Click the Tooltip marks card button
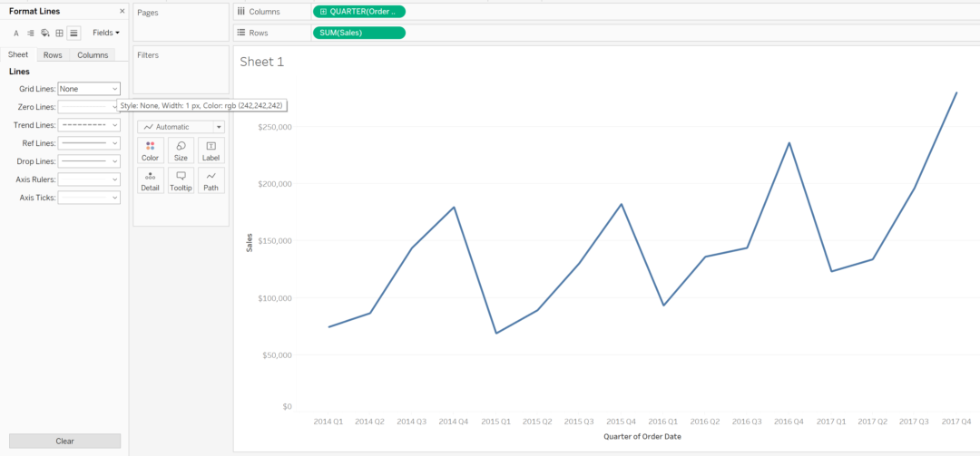 181,180
